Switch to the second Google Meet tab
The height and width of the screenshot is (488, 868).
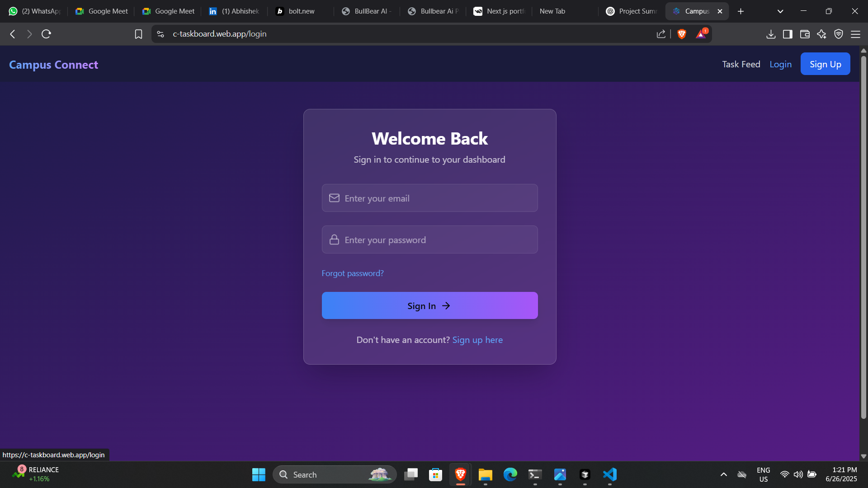(168, 11)
